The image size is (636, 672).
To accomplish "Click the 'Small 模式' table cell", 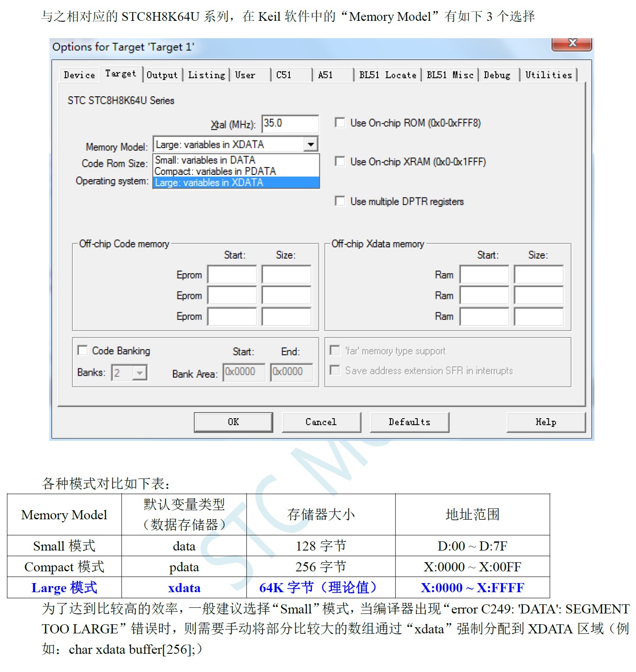I will (64, 546).
